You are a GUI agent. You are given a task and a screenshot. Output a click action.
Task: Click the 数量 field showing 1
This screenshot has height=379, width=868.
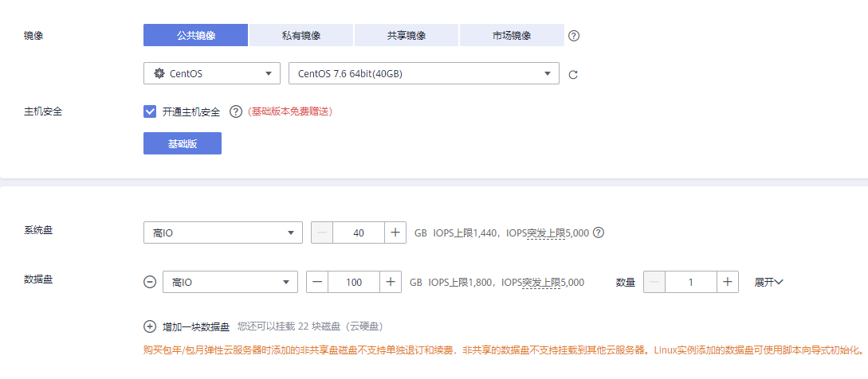691,282
